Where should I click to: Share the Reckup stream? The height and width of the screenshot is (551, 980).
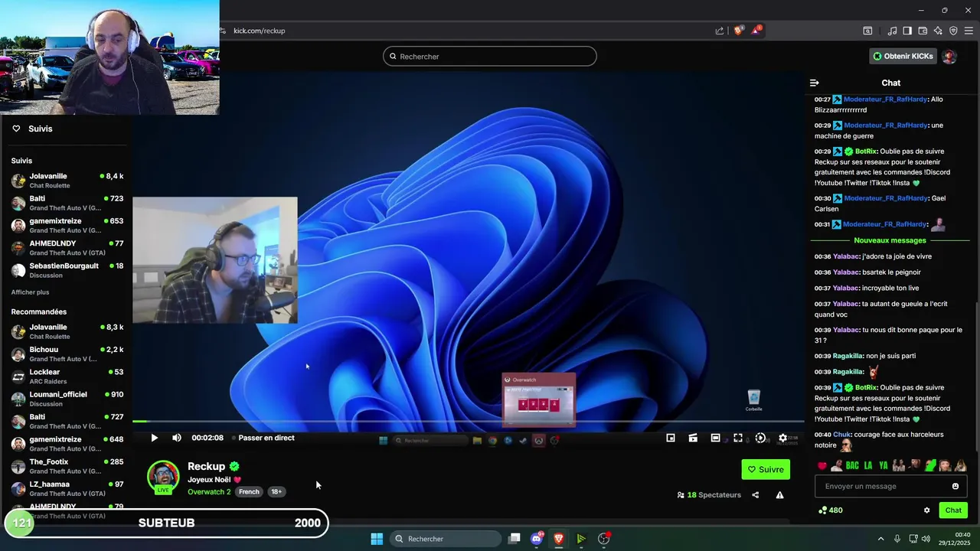755,495
